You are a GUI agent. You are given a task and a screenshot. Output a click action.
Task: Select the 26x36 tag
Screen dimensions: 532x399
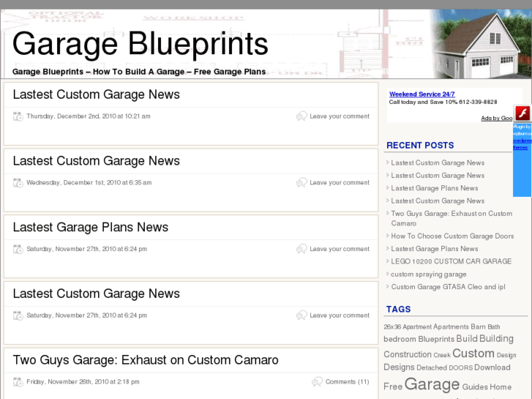pos(392,327)
